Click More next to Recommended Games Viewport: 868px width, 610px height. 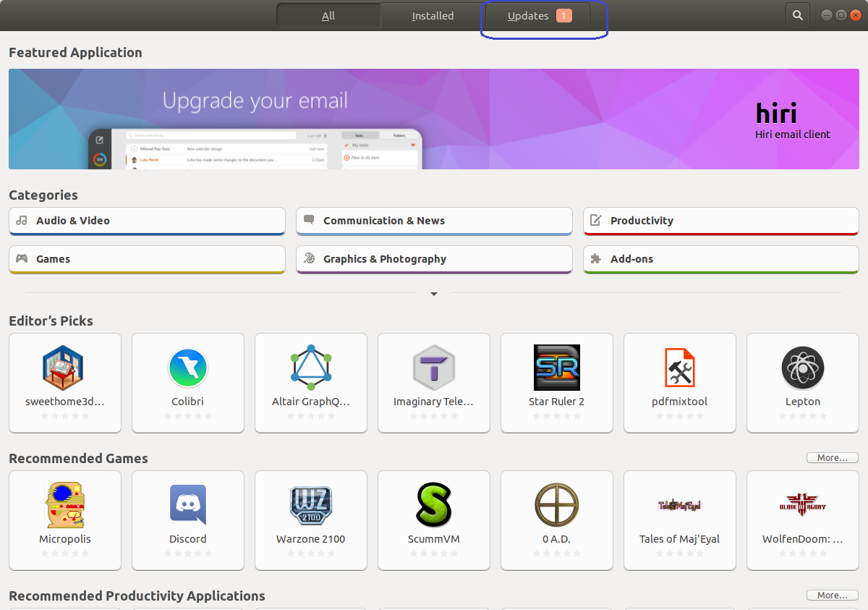point(832,458)
